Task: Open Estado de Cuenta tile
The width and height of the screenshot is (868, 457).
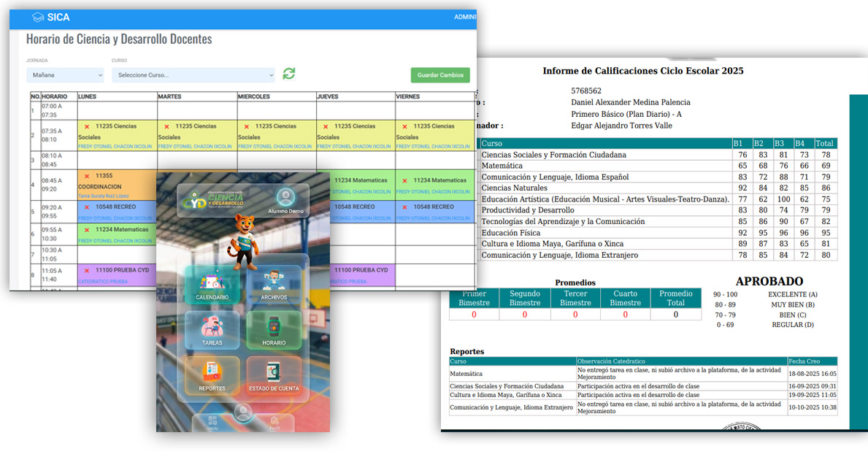Action: point(274,375)
